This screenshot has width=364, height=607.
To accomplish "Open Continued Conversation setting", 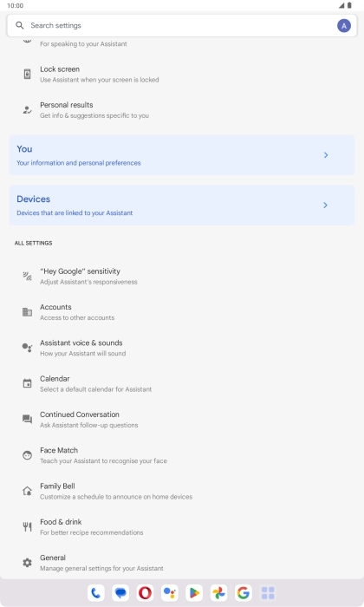I will click(182, 419).
